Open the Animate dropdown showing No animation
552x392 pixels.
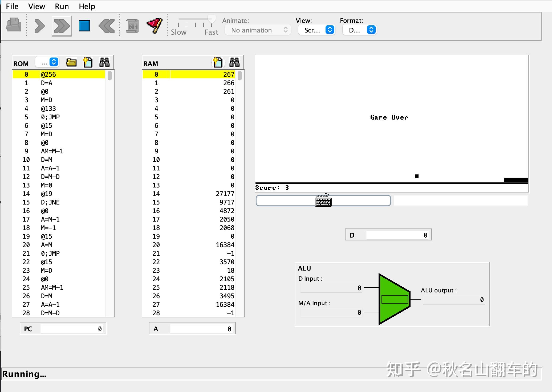click(257, 30)
